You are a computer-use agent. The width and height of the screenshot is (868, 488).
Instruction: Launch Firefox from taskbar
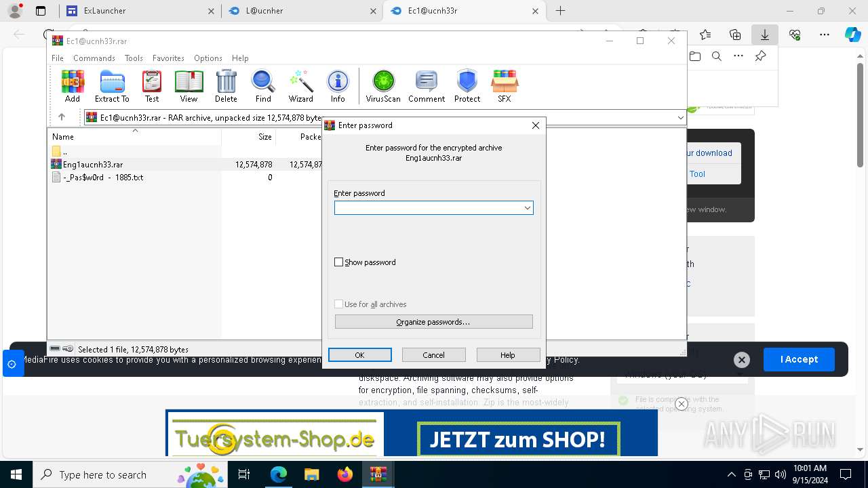(345, 474)
